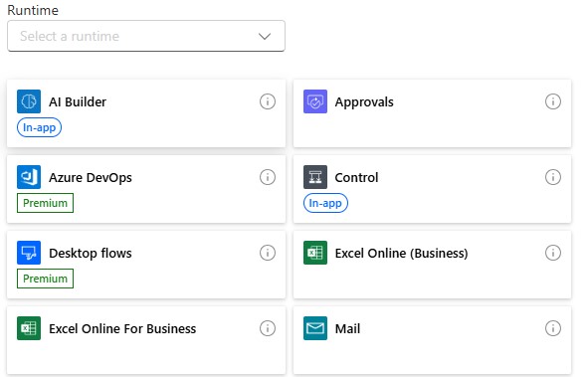The image size is (588, 377).
Task: Select the Control name text
Action: point(356,178)
